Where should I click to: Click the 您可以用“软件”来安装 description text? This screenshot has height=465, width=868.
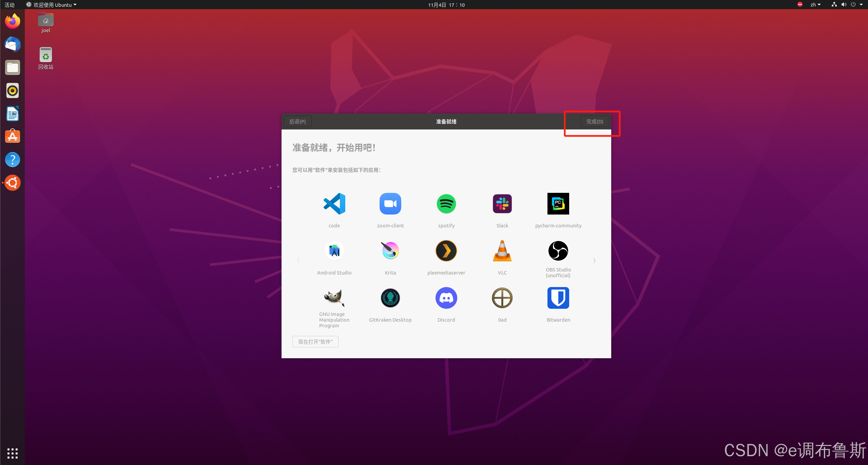[336, 170]
